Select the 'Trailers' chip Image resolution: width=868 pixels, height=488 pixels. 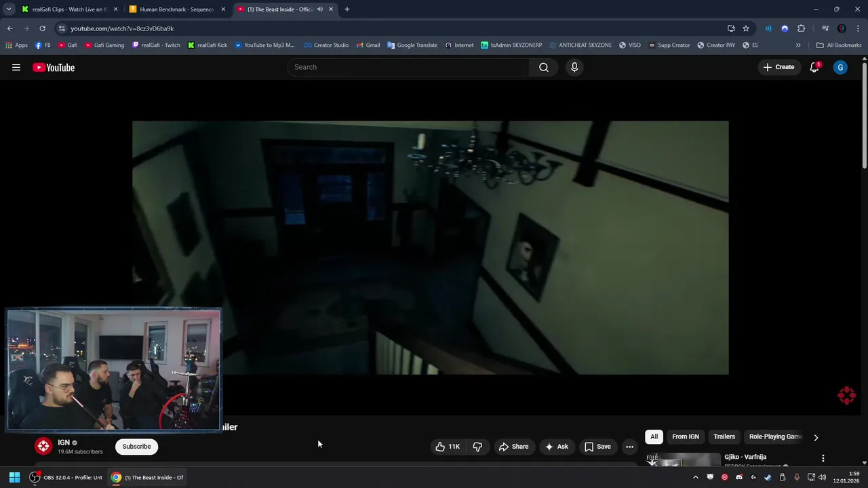point(724,437)
